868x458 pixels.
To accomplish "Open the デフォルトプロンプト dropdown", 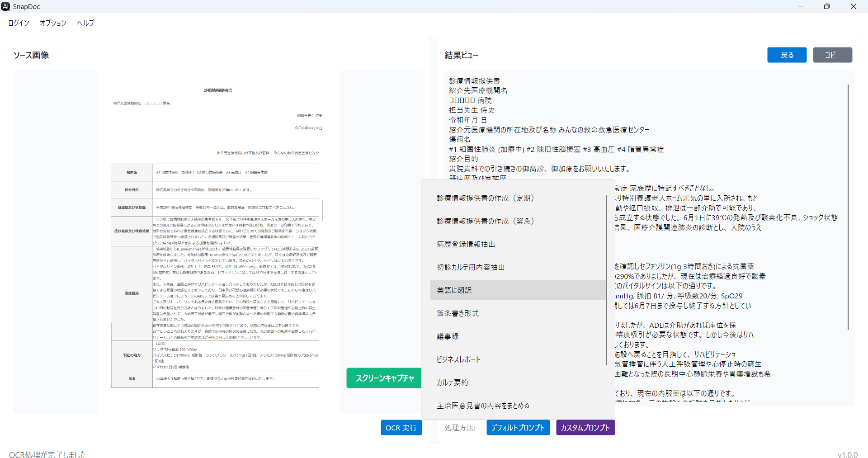I will coord(518,428).
